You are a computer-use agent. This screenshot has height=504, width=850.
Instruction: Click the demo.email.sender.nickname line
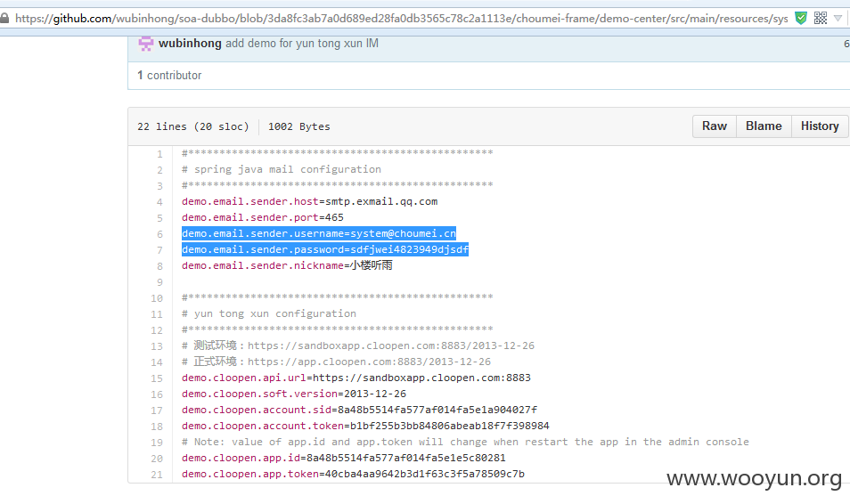tap(287, 265)
